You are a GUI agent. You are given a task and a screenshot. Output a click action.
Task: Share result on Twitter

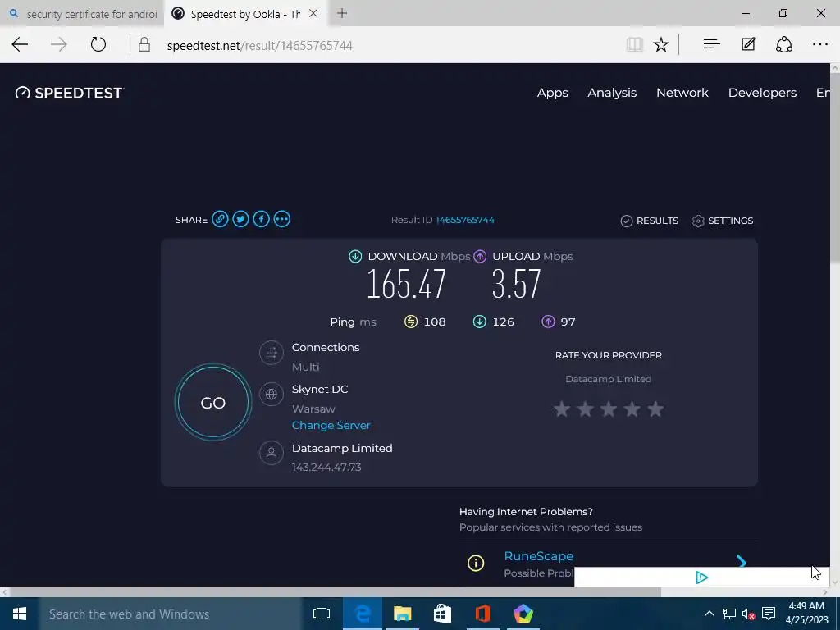click(240, 219)
